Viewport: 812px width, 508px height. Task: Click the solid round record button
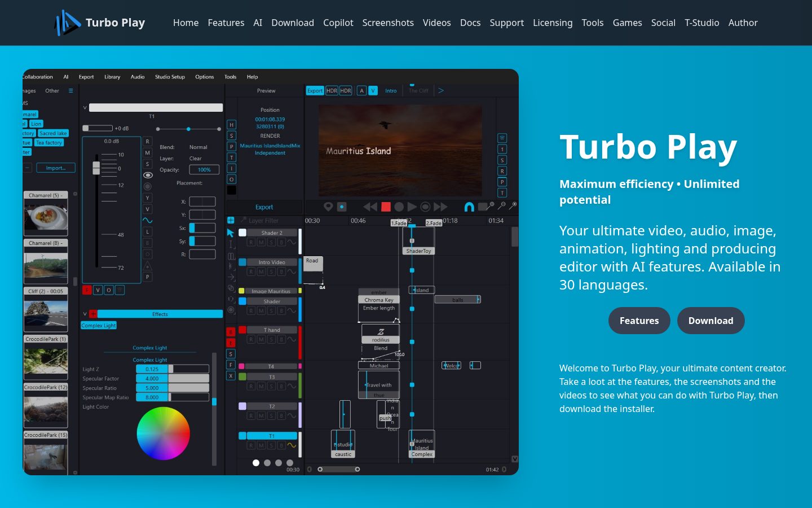399,207
